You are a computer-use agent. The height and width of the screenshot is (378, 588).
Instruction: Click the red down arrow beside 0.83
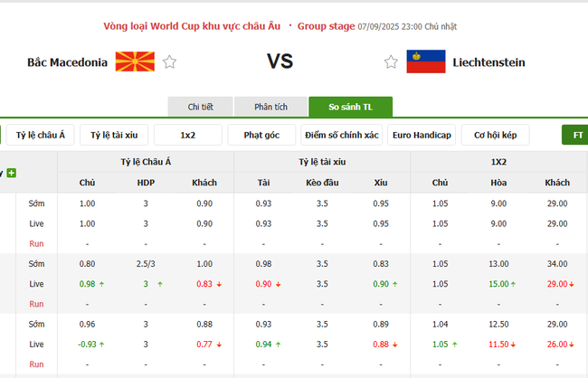coord(219,284)
